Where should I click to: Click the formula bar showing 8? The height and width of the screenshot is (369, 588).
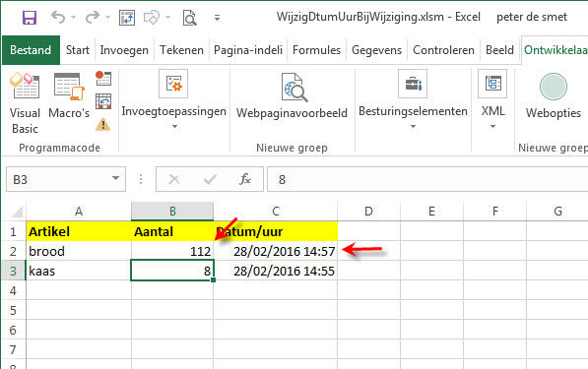coord(427,179)
